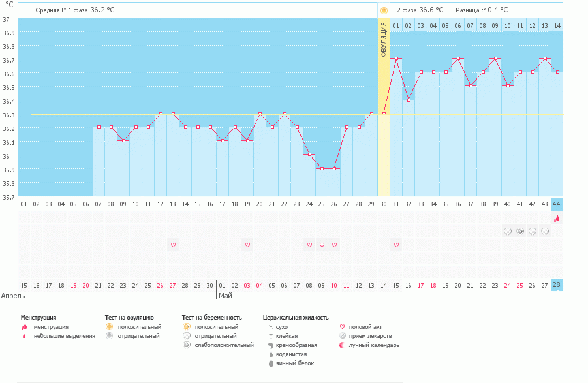Screen dimensions: 588x383
Task: Click the negative pregnancy test icon on day 40
Action: click(508, 231)
